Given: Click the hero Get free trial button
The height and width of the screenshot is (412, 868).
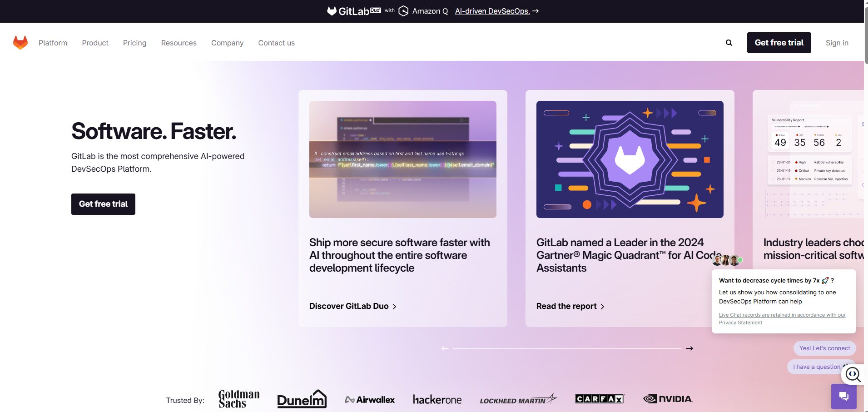Looking at the screenshot, I should 103,204.
